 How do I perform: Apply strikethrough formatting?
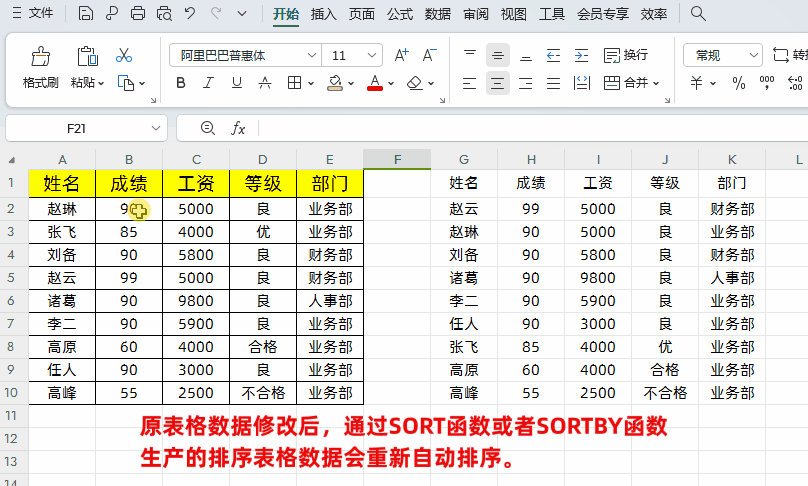[265, 82]
